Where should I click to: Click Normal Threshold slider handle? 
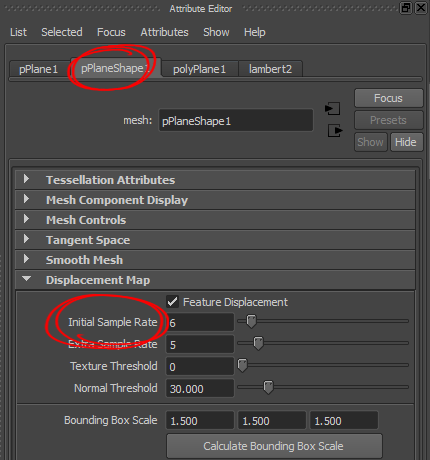click(268, 387)
